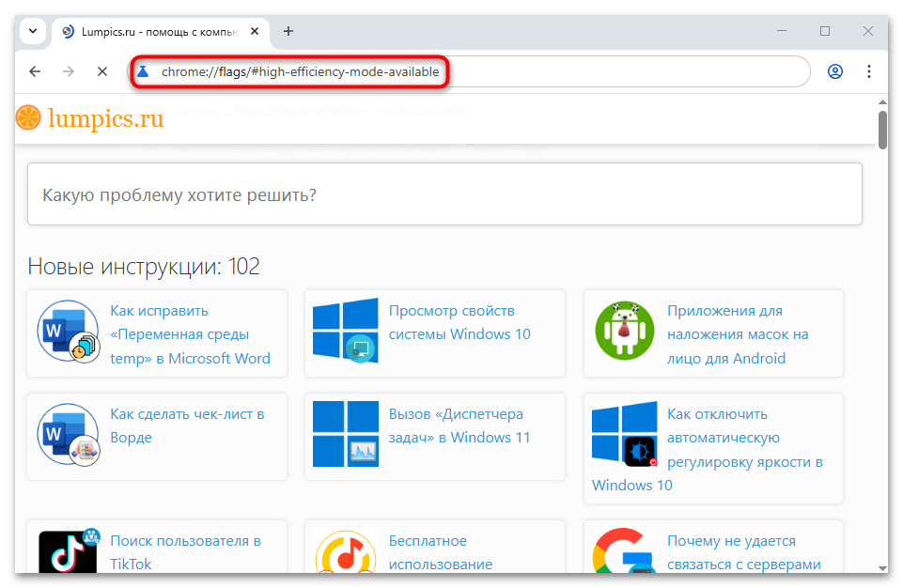Click the address bar URL field

469,71
